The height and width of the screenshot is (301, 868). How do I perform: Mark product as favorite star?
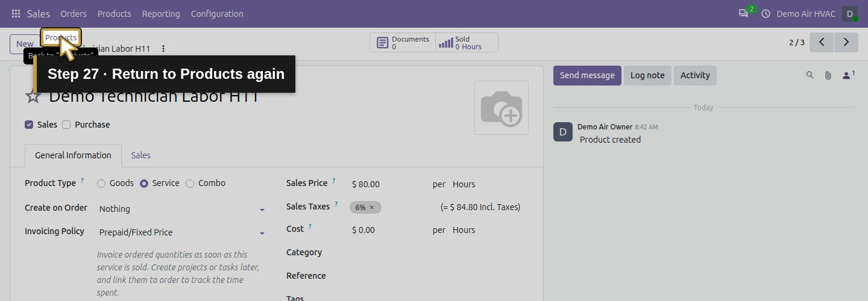[x=33, y=96]
